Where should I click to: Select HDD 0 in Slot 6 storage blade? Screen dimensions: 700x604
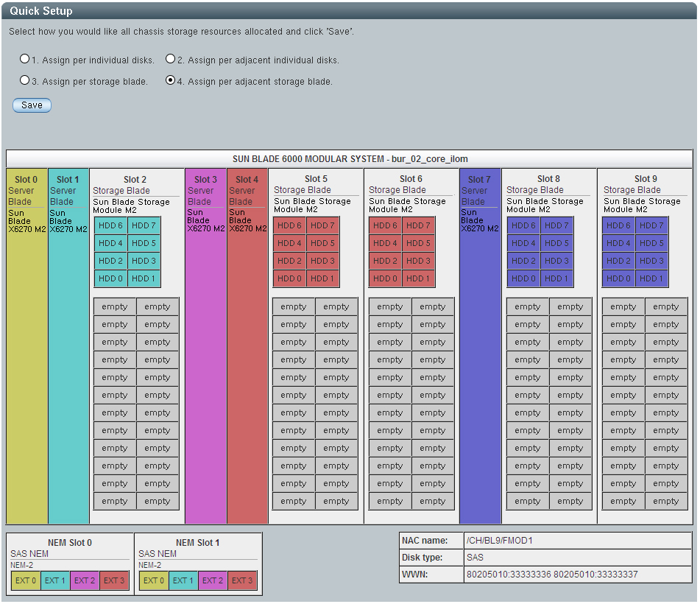(385, 278)
